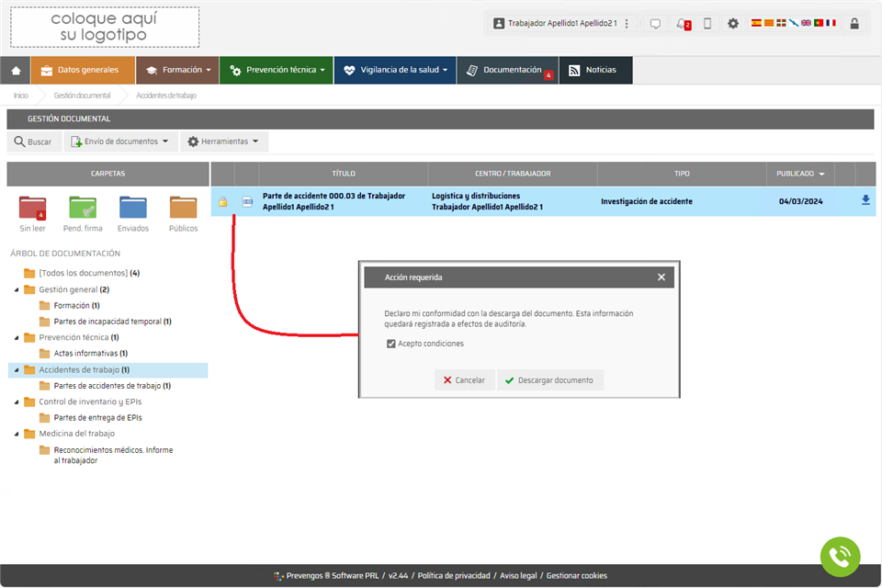Open the 'Herramientas' dropdown
882x588 pixels.
223,141
